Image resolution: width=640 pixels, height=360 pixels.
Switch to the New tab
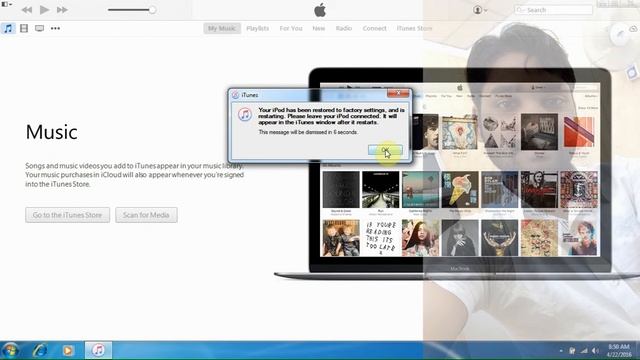click(318, 28)
